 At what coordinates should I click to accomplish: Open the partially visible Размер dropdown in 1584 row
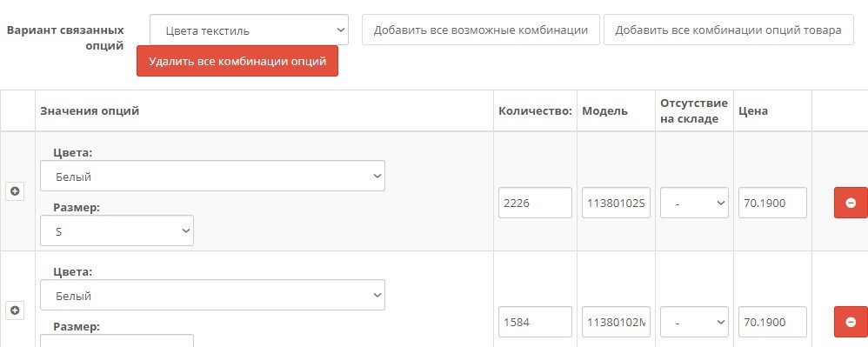point(117,340)
